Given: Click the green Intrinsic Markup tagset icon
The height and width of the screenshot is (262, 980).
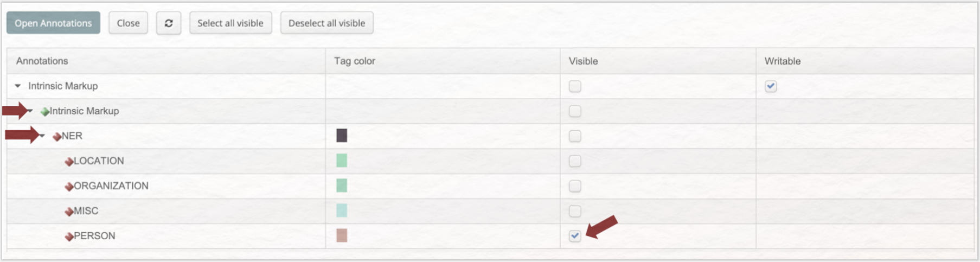Looking at the screenshot, I should (x=45, y=112).
